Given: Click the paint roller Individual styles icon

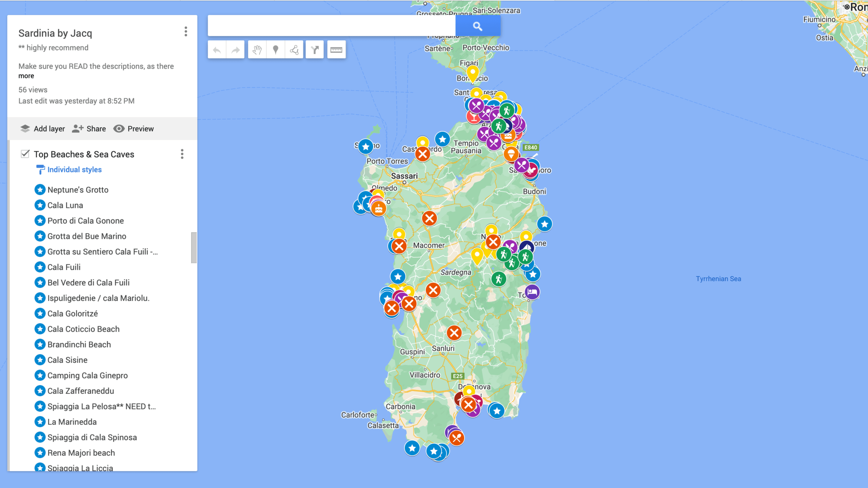Looking at the screenshot, I should [40, 169].
